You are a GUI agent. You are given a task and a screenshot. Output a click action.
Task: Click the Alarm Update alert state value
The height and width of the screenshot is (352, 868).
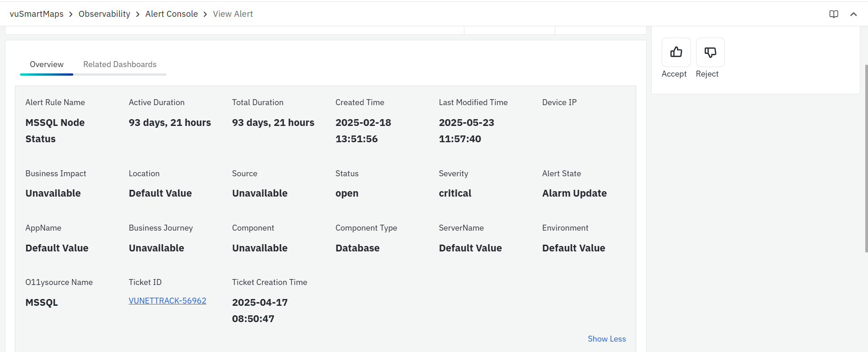[574, 193]
